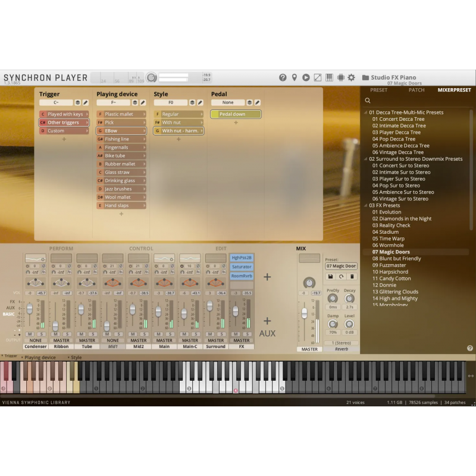Switch to the PRESET tab
Image resolution: width=476 pixels, height=476 pixels.
click(x=378, y=90)
